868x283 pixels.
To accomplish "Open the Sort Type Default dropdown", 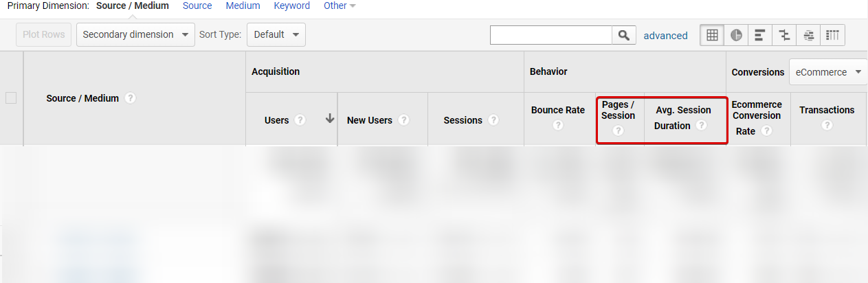I will point(276,34).
